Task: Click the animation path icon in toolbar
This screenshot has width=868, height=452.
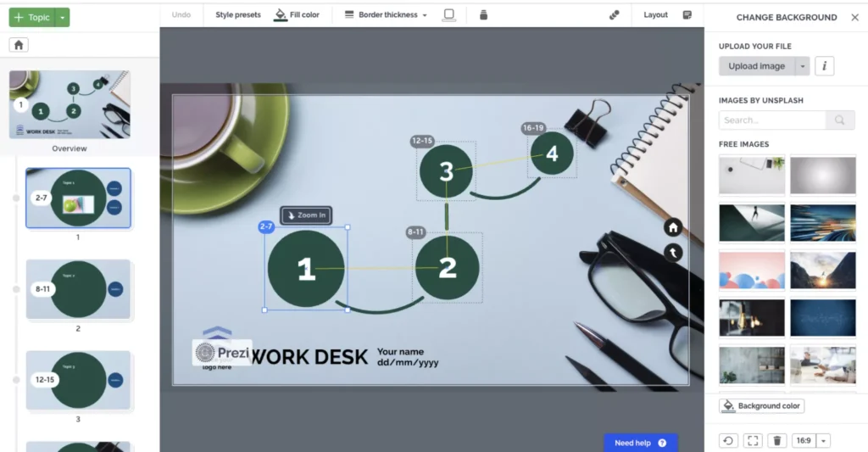Action: coord(614,15)
